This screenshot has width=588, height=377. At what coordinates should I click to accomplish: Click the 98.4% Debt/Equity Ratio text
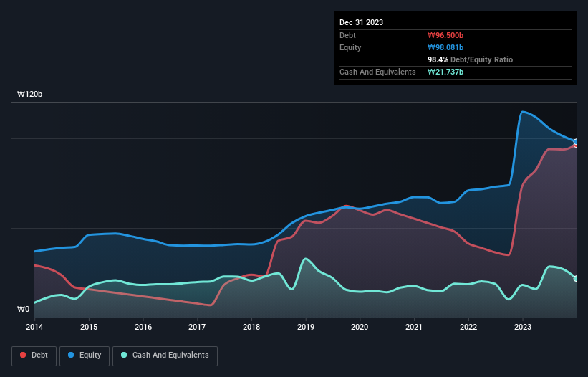click(x=471, y=59)
